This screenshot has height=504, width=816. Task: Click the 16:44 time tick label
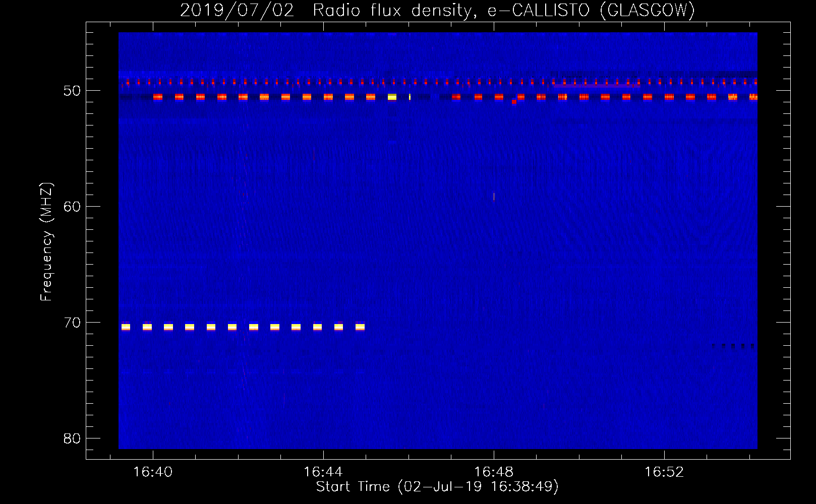tap(323, 472)
